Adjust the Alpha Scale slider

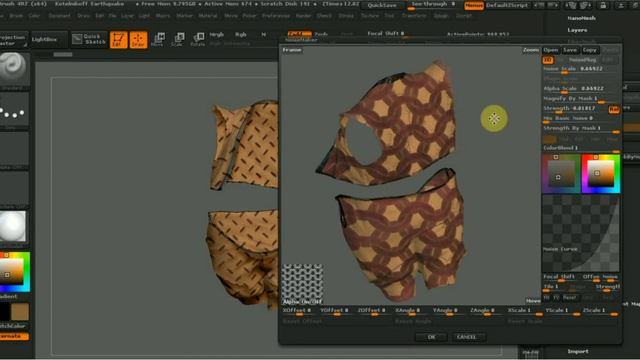pos(580,89)
